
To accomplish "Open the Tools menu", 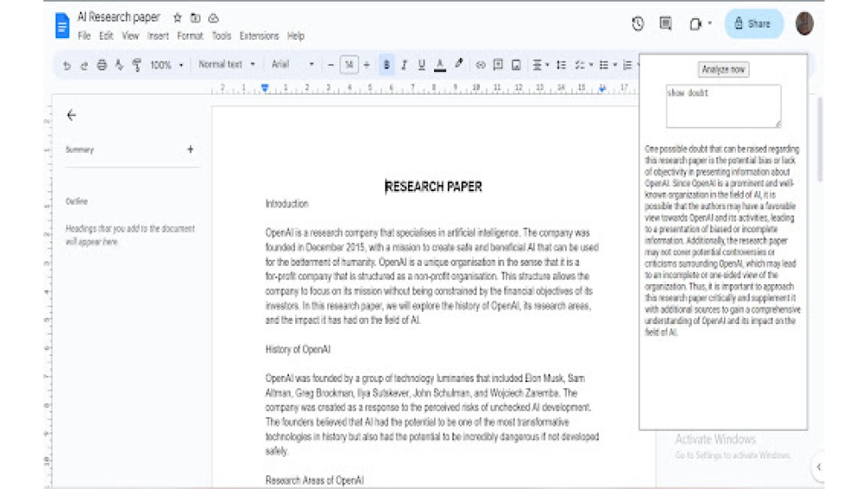I will click(221, 36).
